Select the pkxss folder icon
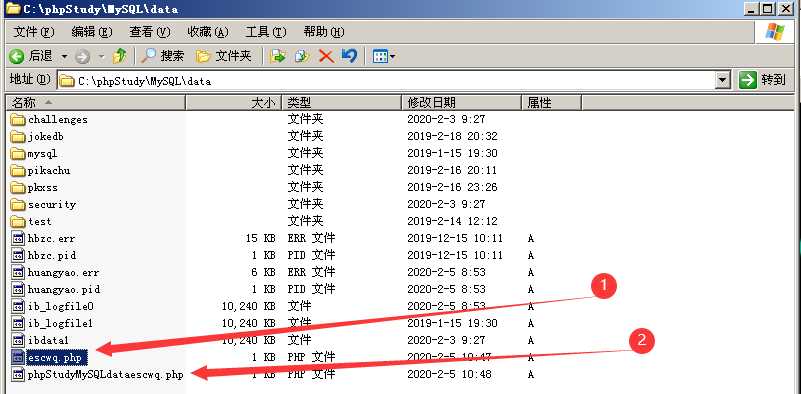The height and width of the screenshot is (394, 801). [x=18, y=188]
